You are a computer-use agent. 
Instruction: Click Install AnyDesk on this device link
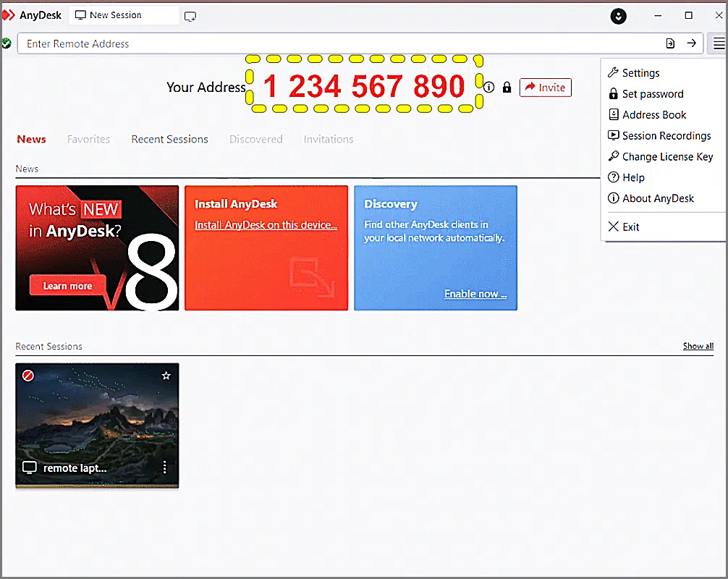point(266,225)
